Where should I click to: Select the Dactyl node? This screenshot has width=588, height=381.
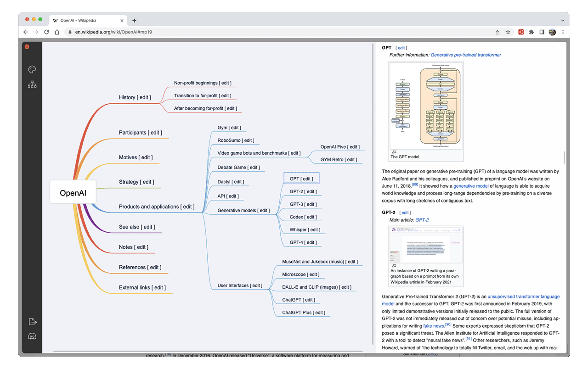pos(231,182)
